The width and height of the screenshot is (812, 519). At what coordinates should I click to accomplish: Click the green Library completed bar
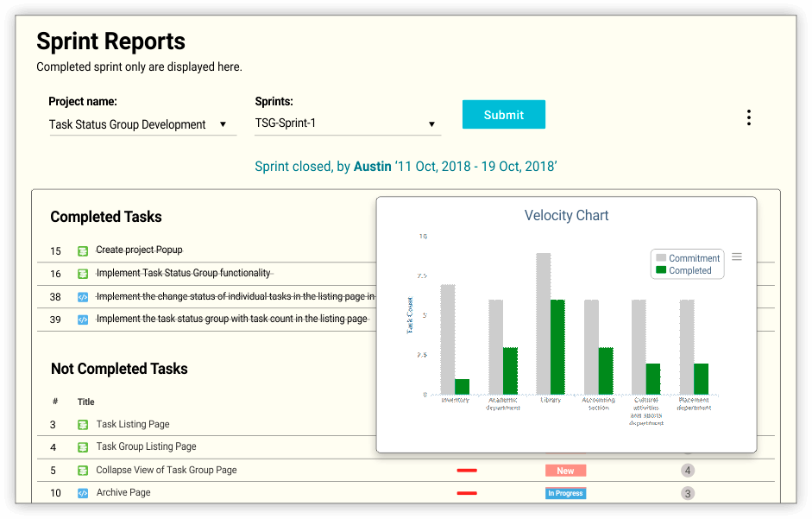557,347
